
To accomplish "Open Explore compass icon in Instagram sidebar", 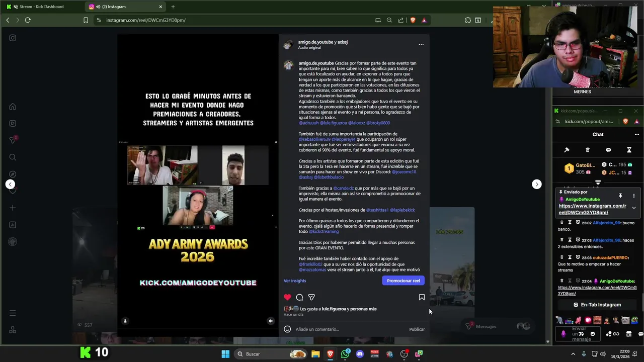I will tap(13, 174).
